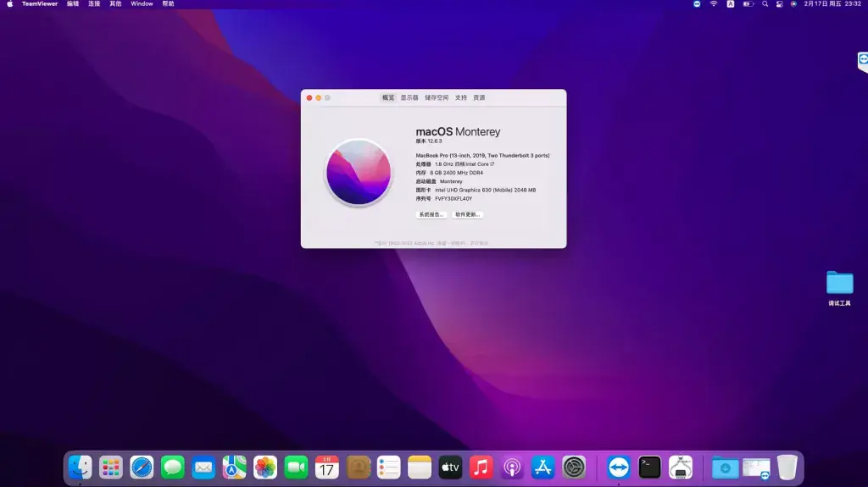This screenshot has height=487, width=868.
Task: Click macOS Monterey logo image
Action: click(359, 172)
